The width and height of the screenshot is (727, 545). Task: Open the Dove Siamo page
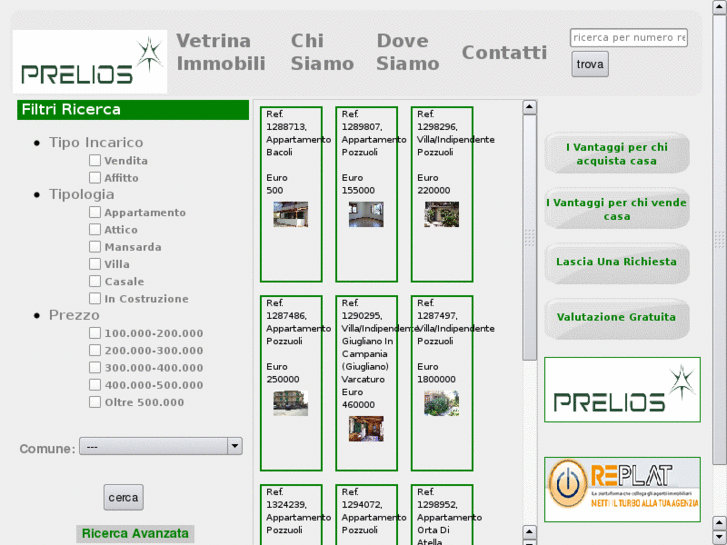coord(408,52)
